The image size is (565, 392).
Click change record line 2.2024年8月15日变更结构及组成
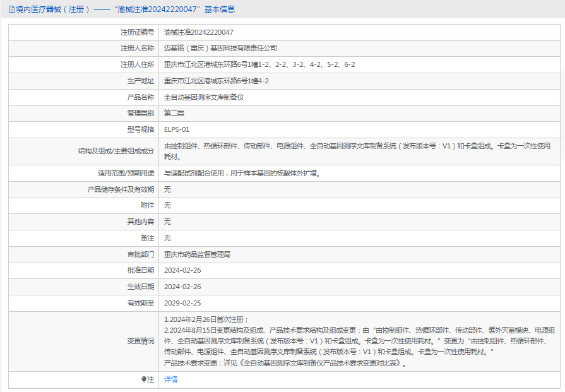359,341
